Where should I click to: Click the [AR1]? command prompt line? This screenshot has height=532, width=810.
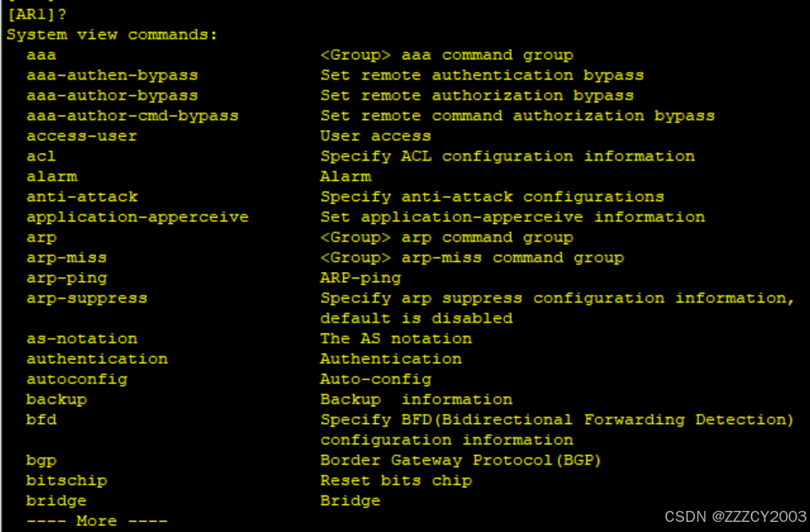click(x=37, y=15)
